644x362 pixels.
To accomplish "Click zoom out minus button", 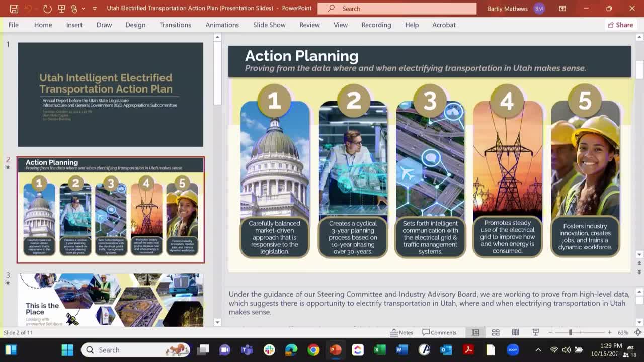I will 551,332.
